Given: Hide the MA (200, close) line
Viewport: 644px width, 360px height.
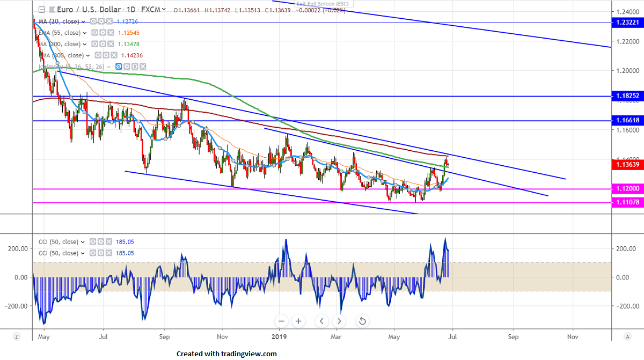Looking at the screenshot, I should (x=94, y=44).
